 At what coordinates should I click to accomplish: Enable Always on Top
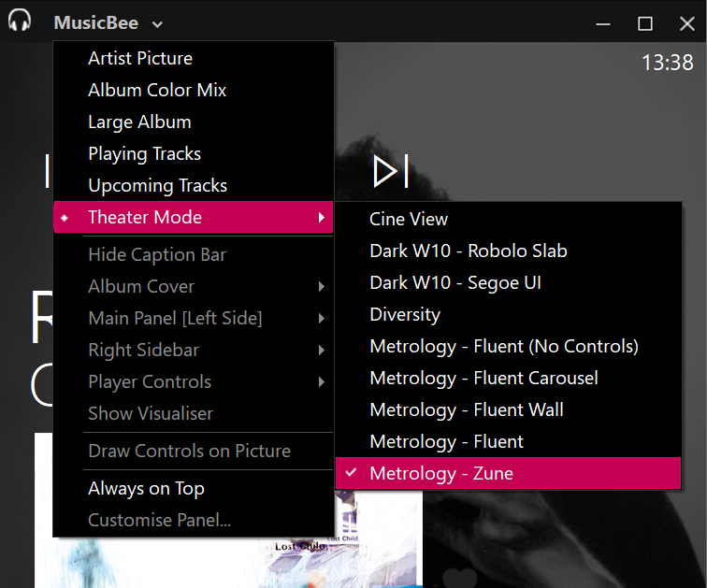click(194, 488)
